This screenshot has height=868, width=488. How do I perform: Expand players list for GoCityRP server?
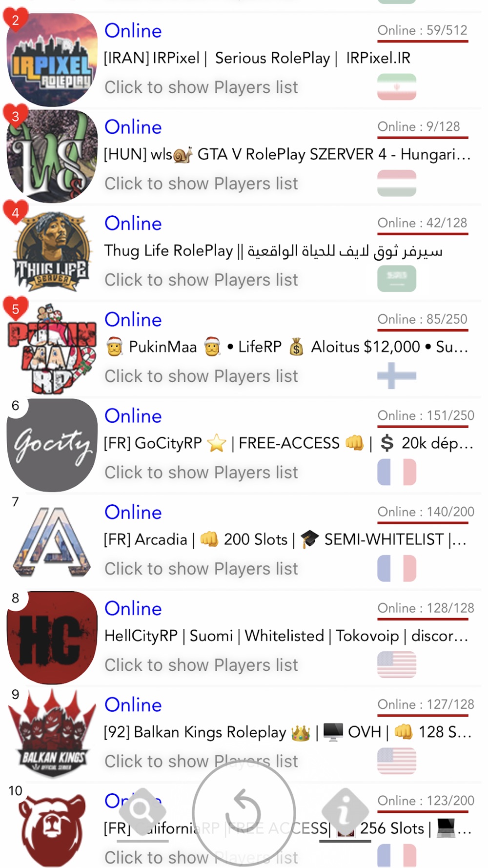201,473
